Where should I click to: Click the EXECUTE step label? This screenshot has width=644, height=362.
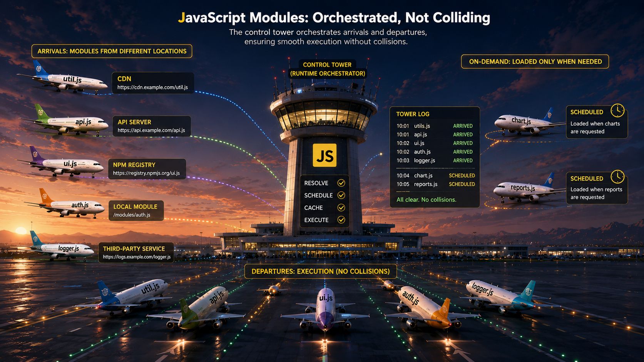(316, 220)
